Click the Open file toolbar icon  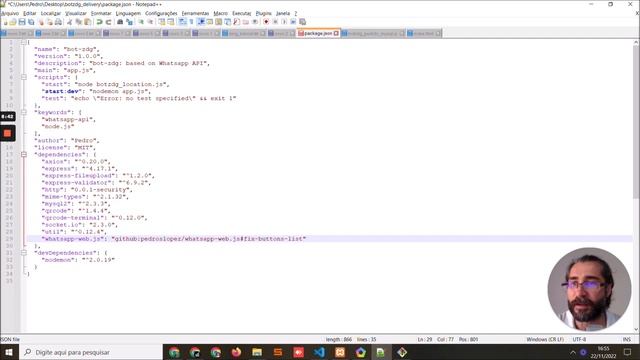pyautogui.click(x=13, y=22)
